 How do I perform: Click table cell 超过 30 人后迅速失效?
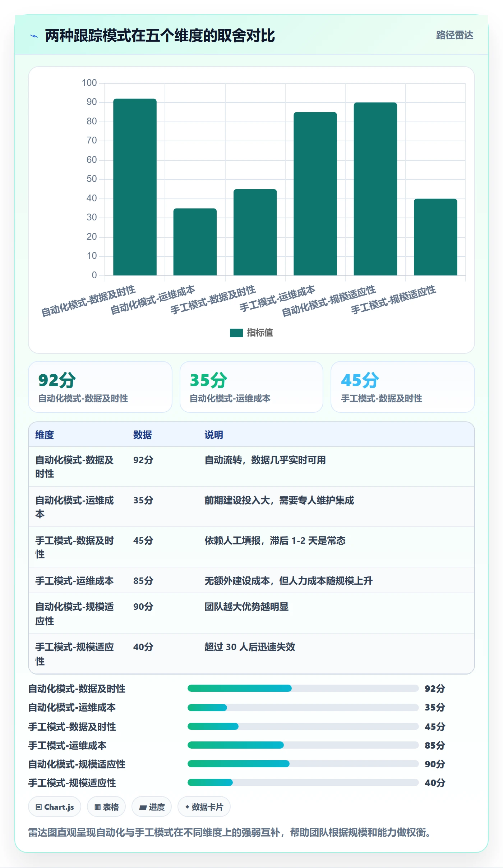tap(250, 647)
